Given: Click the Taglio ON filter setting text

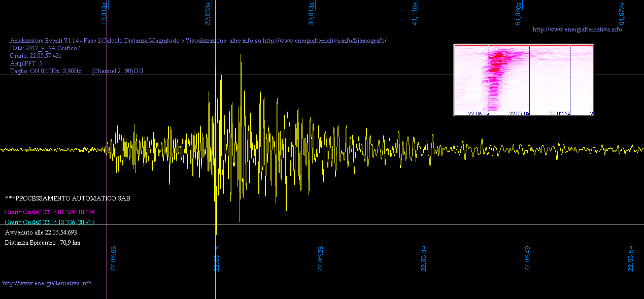Looking at the screenshot, I should [46, 71].
